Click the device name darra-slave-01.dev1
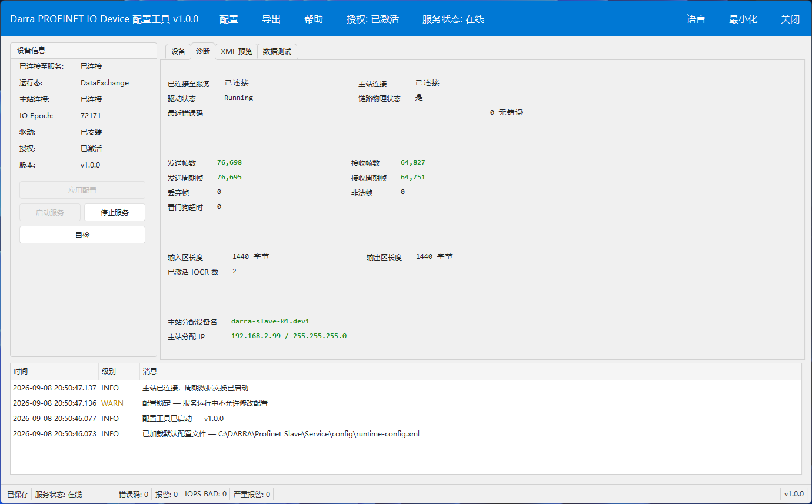The width and height of the screenshot is (812, 504). point(270,321)
